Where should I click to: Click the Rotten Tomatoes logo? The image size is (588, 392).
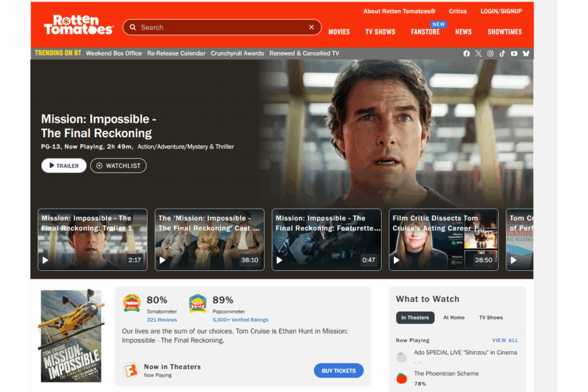click(x=79, y=25)
